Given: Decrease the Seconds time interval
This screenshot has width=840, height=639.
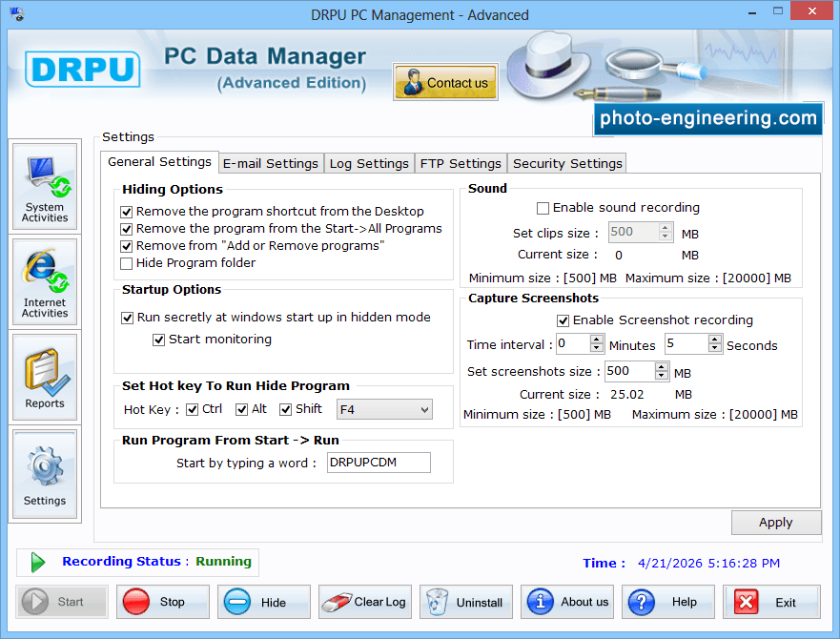Looking at the screenshot, I should coord(715,348).
